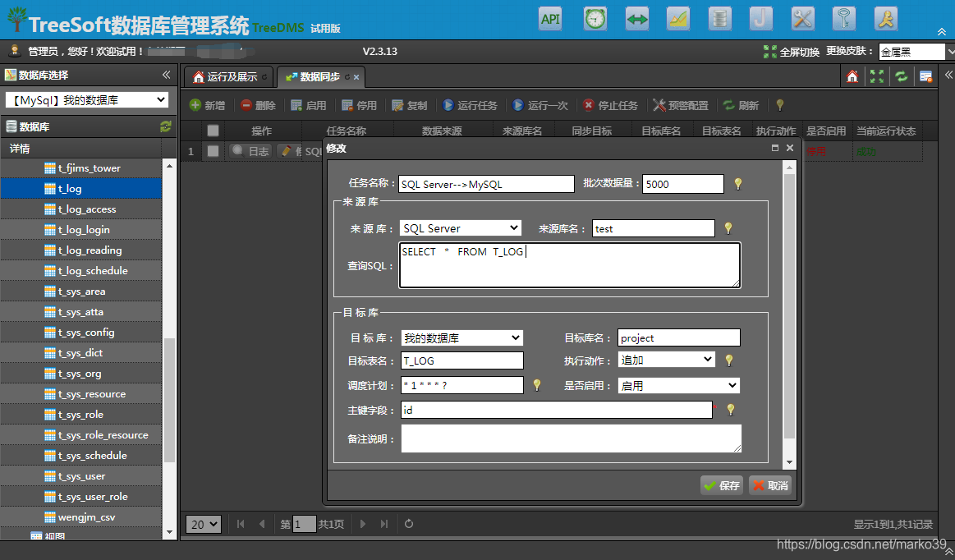Switch to the 运行及展示 tab
Image resolution: width=955 pixels, height=560 pixels.
click(x=230, y=77)
